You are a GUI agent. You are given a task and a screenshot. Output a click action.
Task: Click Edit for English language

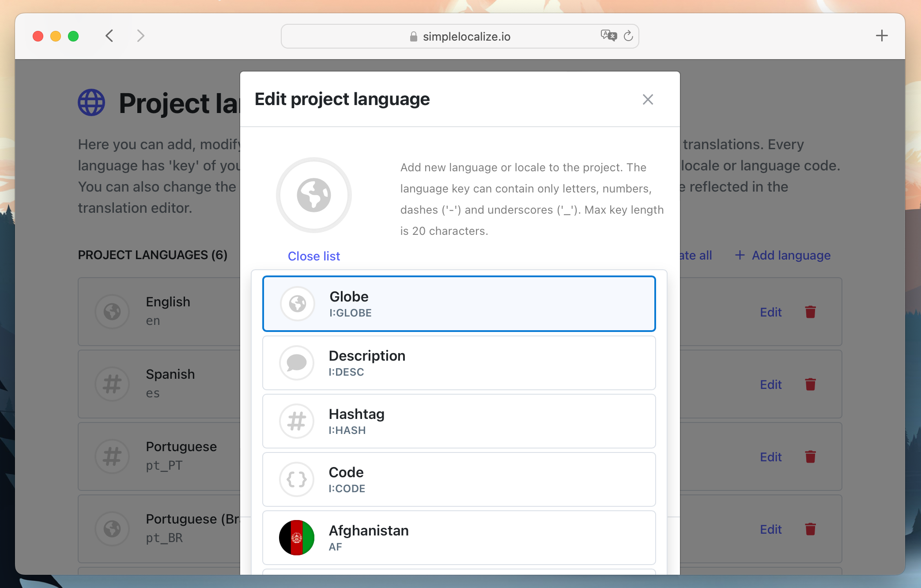(770, 312)
